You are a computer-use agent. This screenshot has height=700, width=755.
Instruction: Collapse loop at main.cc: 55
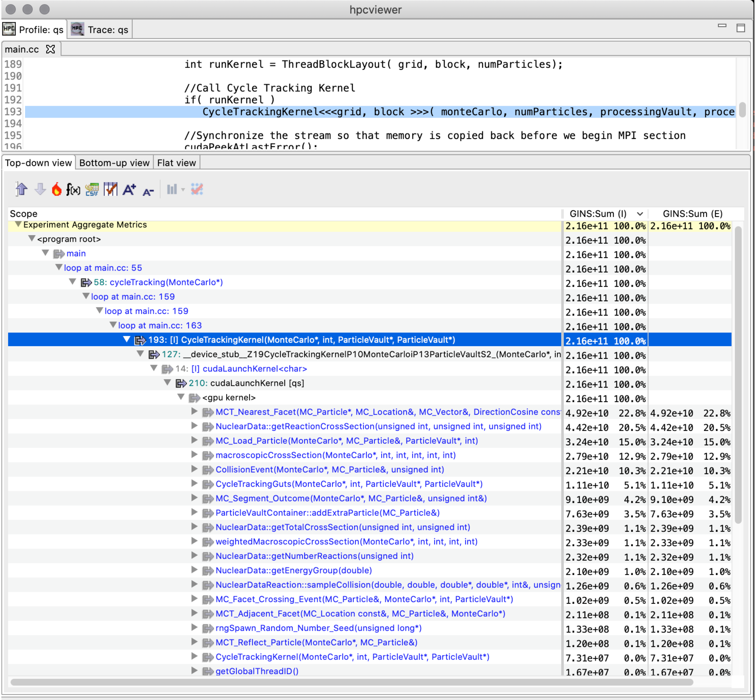pyautogui.click(x=59, y=267)
